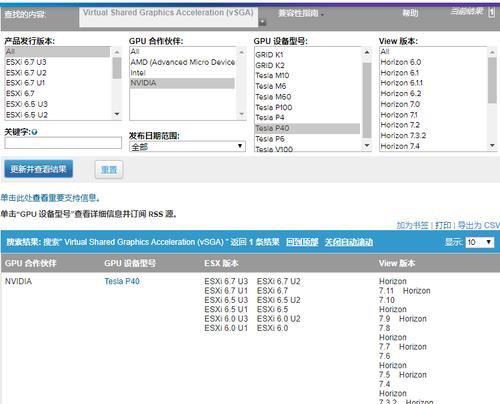Open the 发布日期范围 dropdown showing 全部
Image resolution: width=500 pixels, height=404 pixels.
(x=187, y=147)
